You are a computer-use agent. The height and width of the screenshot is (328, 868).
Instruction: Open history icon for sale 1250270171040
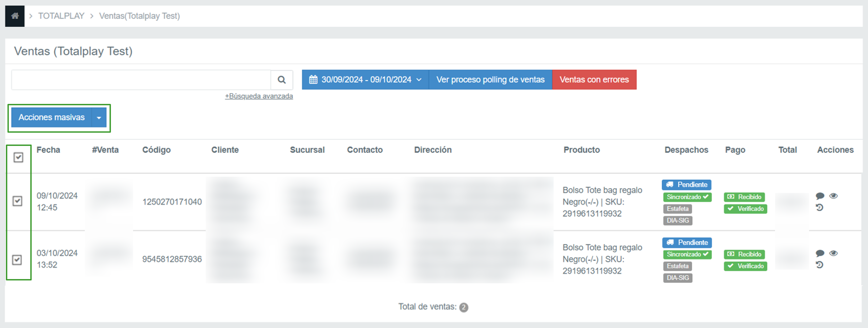click(x=820, y=208)
